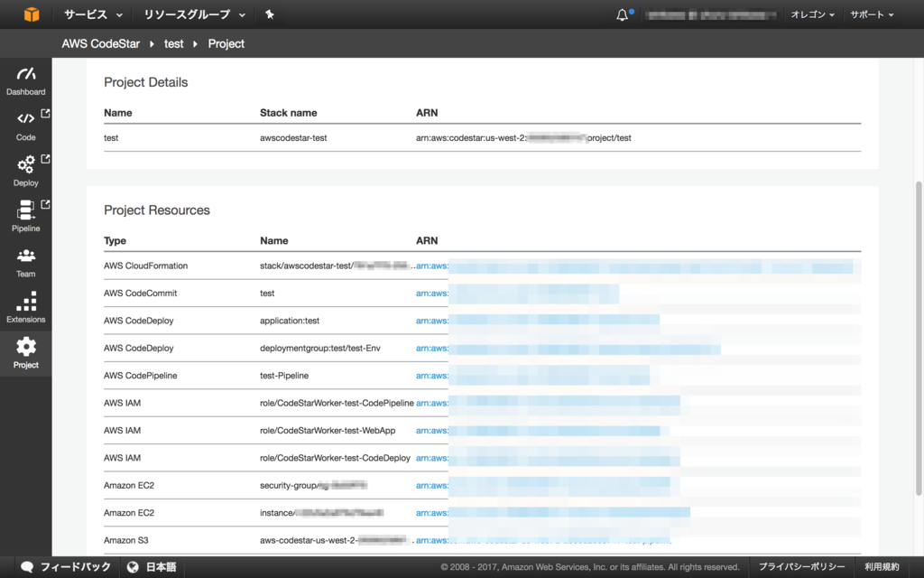Click 日本語 language selector
924x578 pixels.
pos(161,567)
